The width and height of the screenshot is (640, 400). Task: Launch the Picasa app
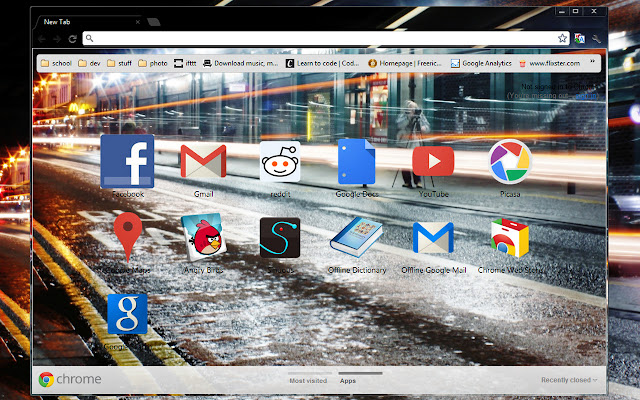(510, 162)
